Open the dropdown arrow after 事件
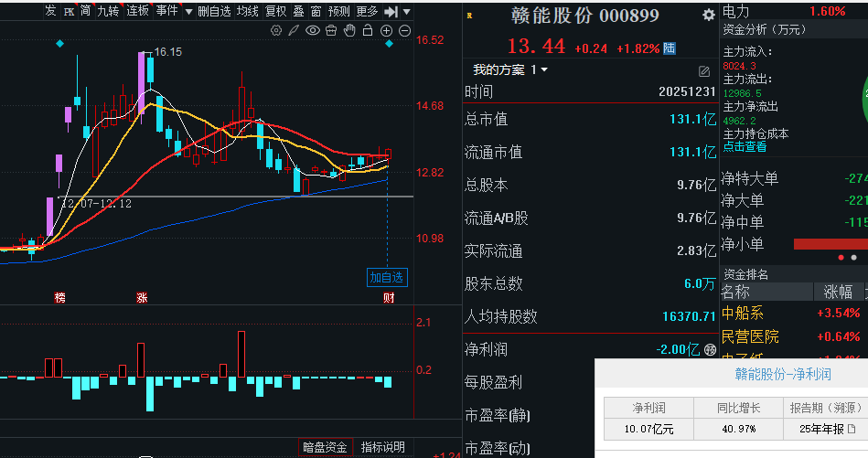868x458 pixels. (188, 11)
